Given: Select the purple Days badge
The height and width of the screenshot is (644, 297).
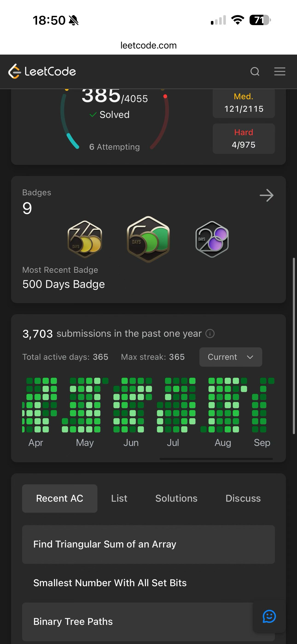Looking at the screenshot, I should pyautogui.click(x=212, y=240).
